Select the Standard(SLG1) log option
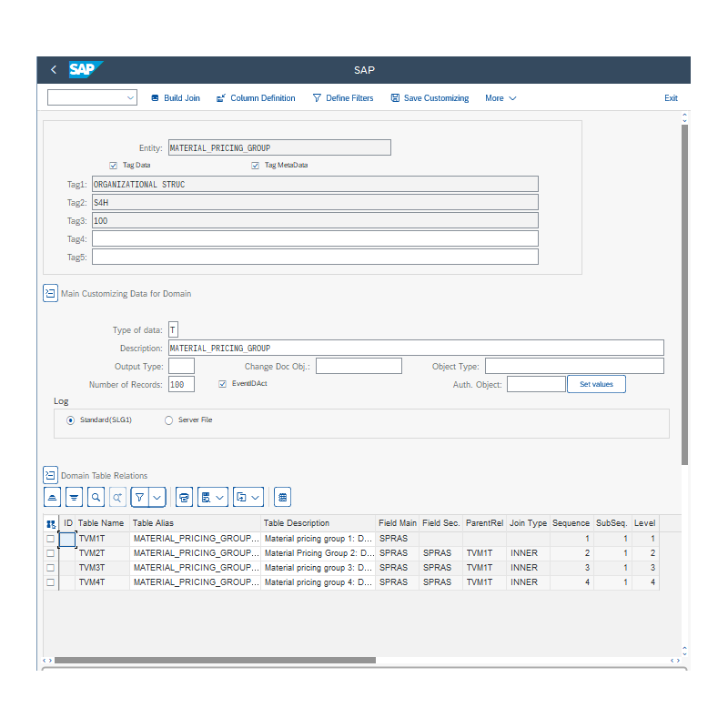The height and width of the screenshot is (728, 728). (x=70, y=420)
